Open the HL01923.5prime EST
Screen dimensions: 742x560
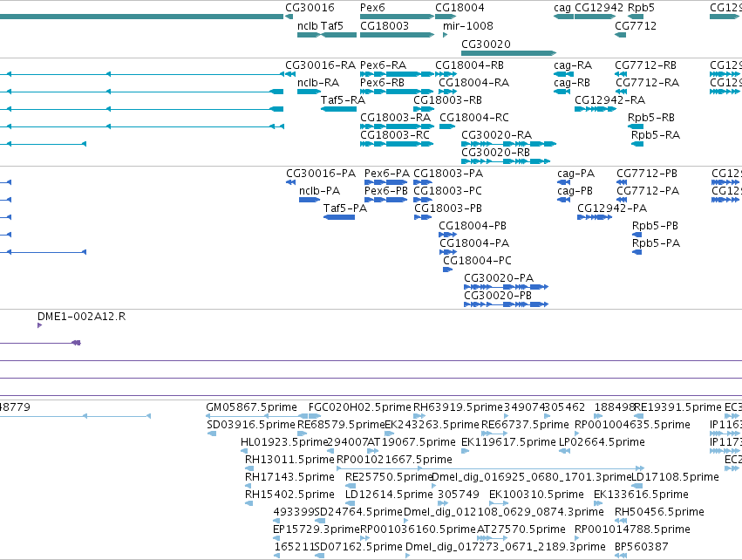(246, 452)
